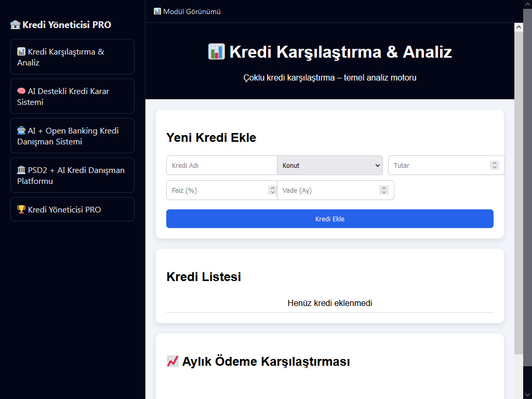Click the chart icon next to Modül Görünümü
The width and height of the screenshot is (532, 399).
coord(157,11)
